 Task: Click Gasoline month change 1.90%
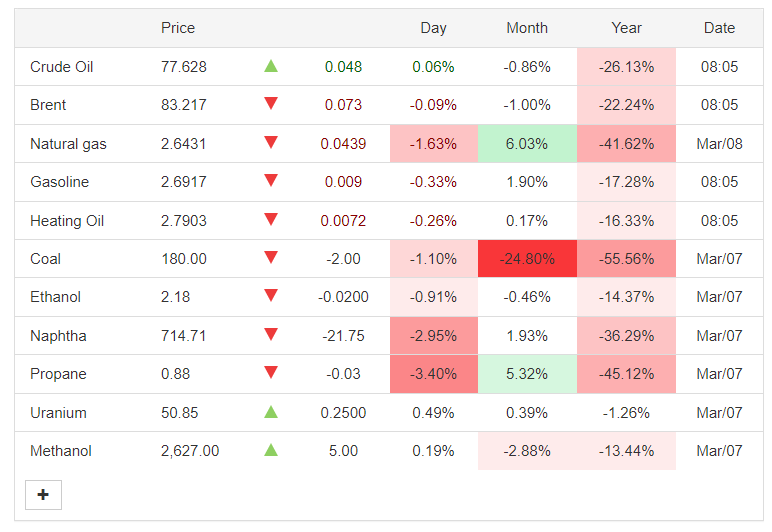tap(527, 182)
